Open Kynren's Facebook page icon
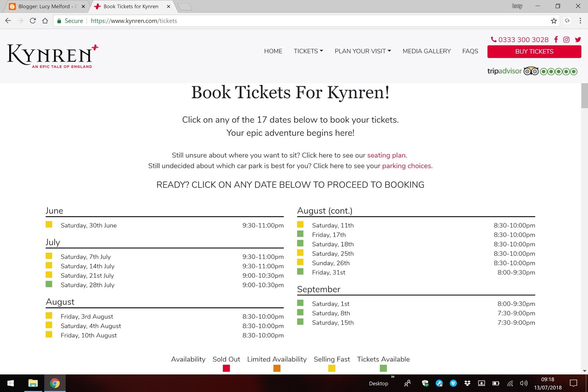 (x=556, y=39)
